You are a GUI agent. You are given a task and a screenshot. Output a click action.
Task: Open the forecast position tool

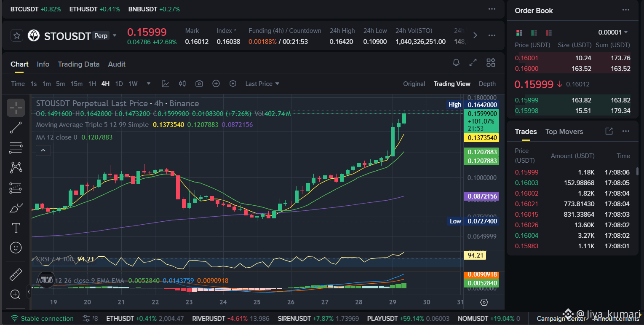coord(16,188)
